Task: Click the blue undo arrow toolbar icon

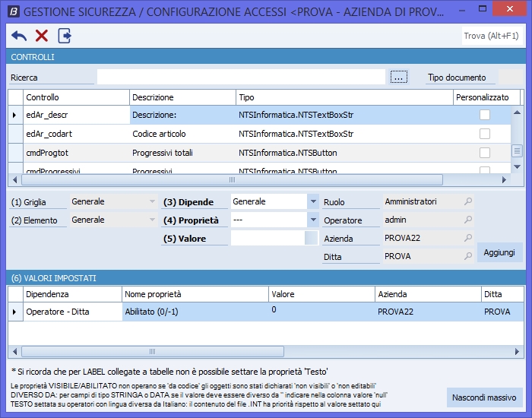Action: click(x=19, y=36)
